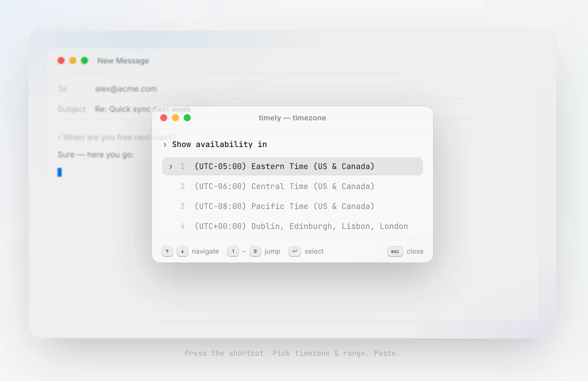Click the quoted 'When are you free' line

(x=117, y=137)
